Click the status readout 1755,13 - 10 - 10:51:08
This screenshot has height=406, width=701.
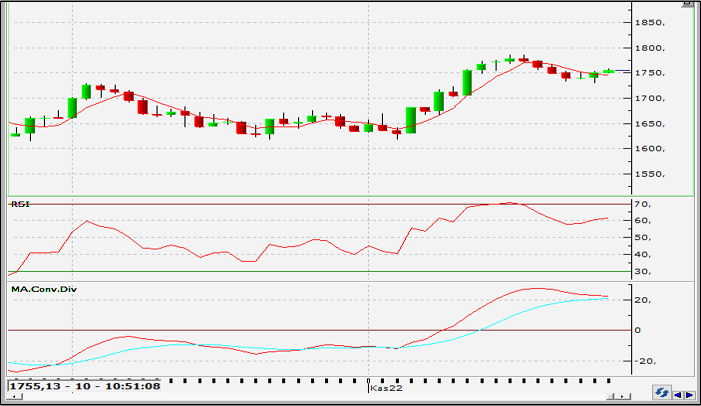coord(85,386)
